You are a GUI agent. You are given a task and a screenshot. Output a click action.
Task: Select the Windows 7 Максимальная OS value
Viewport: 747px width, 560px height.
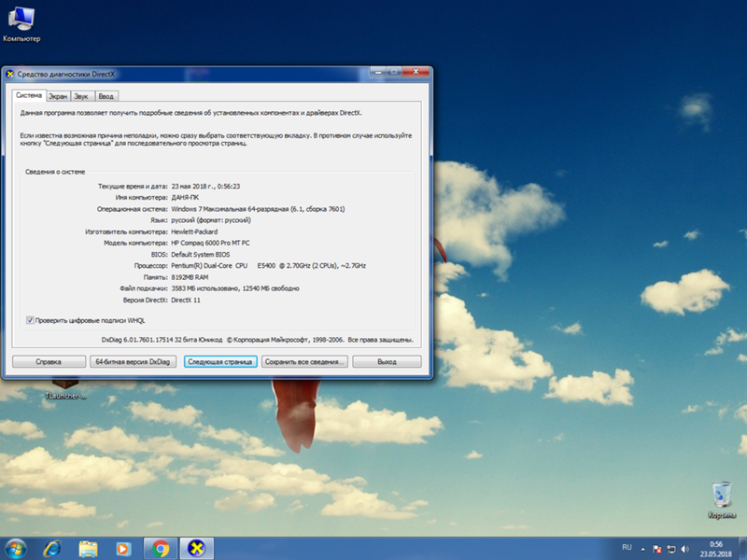[258, 209]
